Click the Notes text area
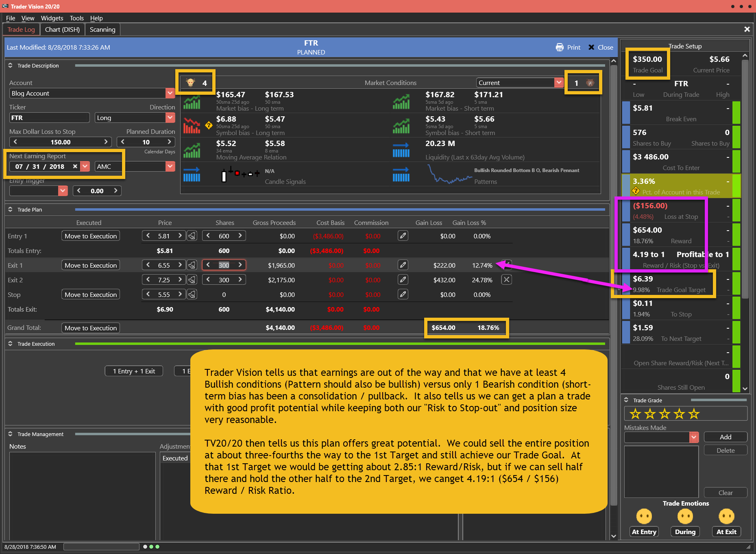This screenshot has width=756, height=554. click(83, 496)
